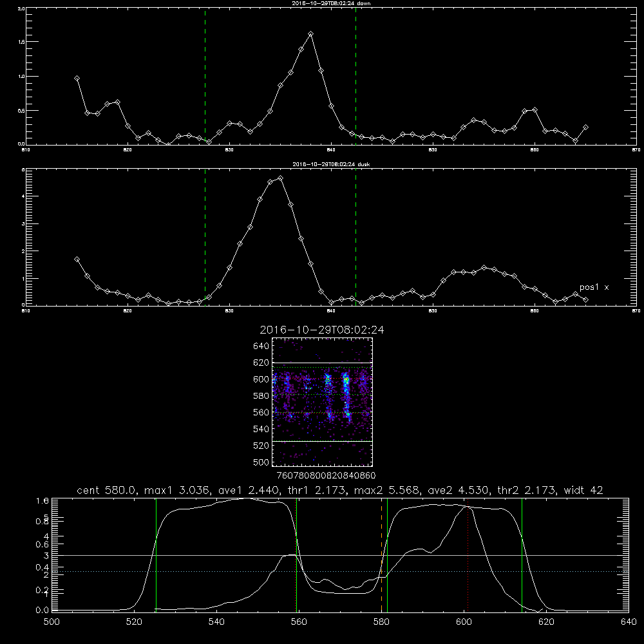Click dotted horizontal line in bottom plot

[341, 571]
